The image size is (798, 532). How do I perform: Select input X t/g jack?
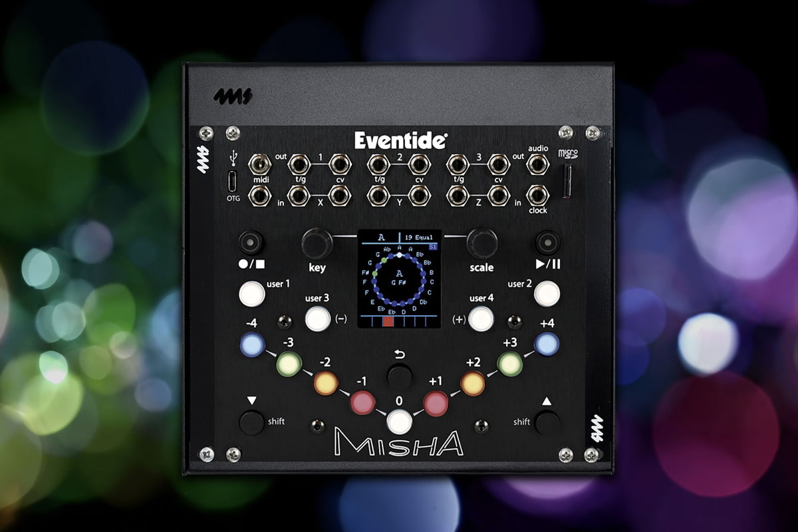pyautogui.click(x=299, y=195)
